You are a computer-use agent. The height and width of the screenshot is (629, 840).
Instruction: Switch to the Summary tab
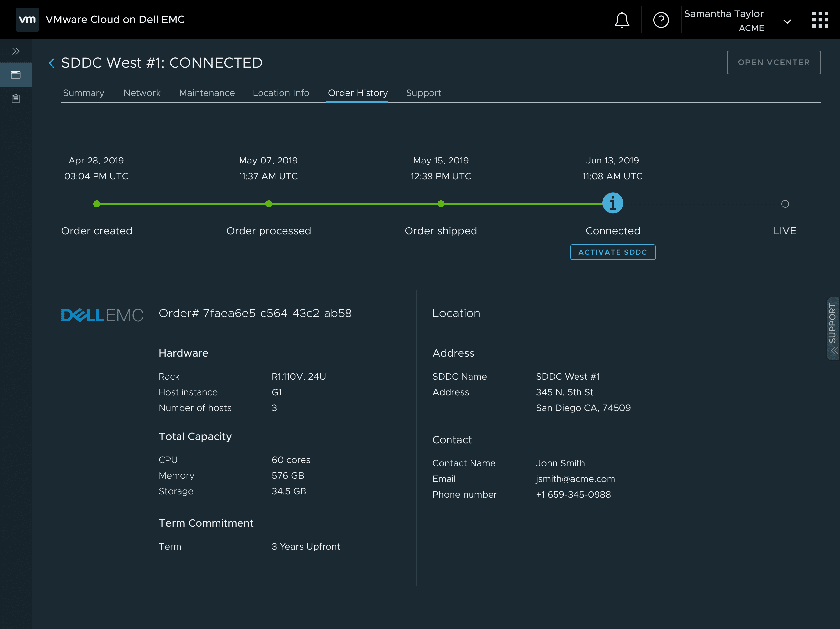click(84, 93)
